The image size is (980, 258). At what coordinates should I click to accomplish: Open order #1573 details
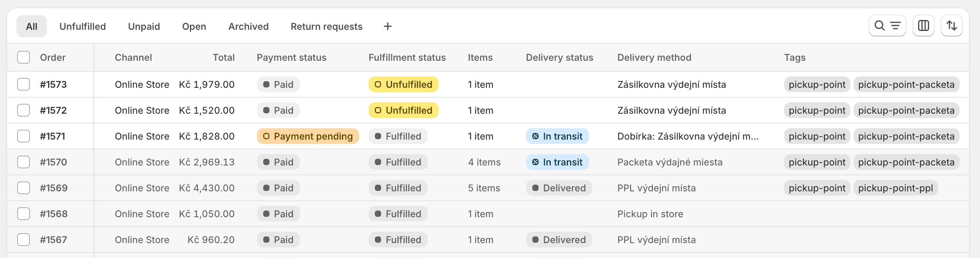point(53,84)
